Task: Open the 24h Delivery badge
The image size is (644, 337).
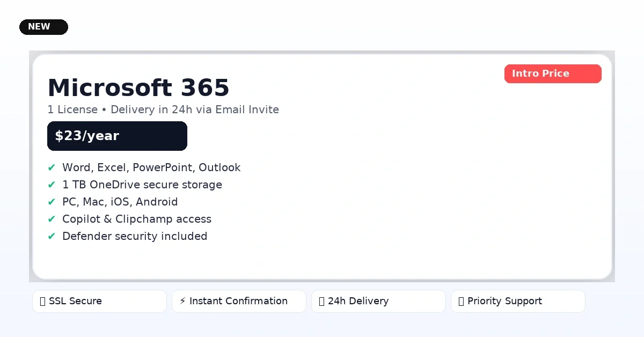Action: (x=378, y=302)
